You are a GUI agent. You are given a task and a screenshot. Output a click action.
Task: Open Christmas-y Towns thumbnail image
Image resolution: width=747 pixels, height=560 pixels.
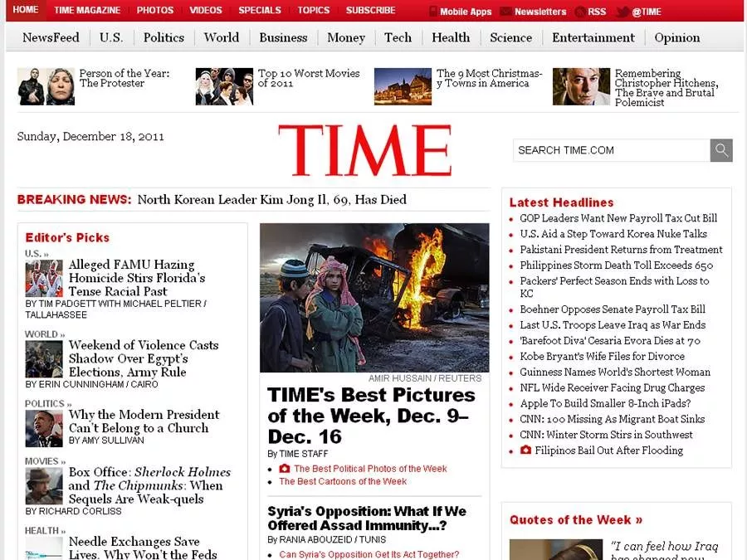click(x=403, y=86)
